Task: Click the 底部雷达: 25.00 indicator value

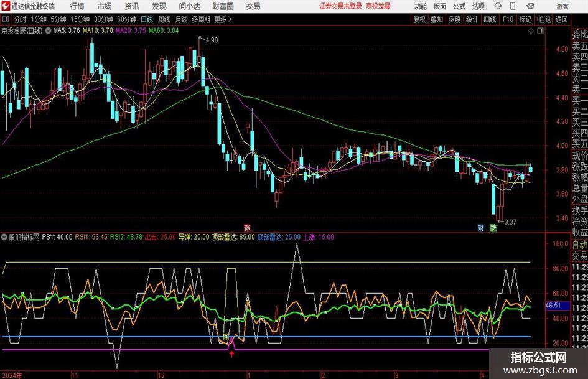Action: coord(279,237)
